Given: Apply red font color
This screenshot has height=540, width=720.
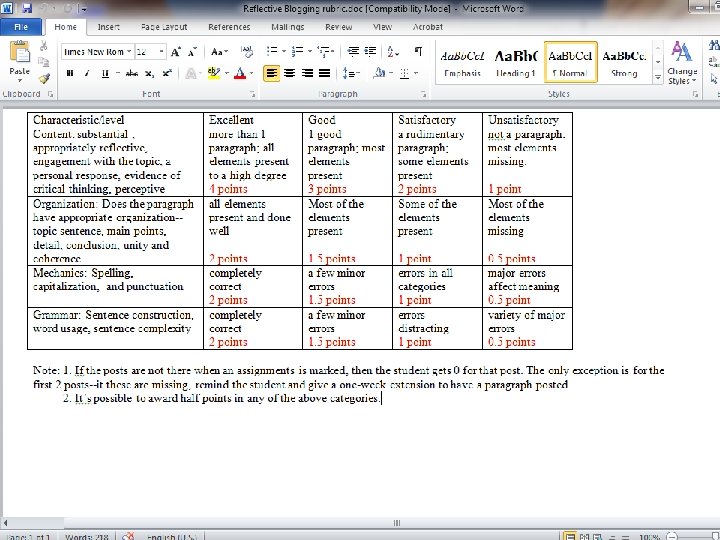Looking at the screenshot, I should 240,73.
